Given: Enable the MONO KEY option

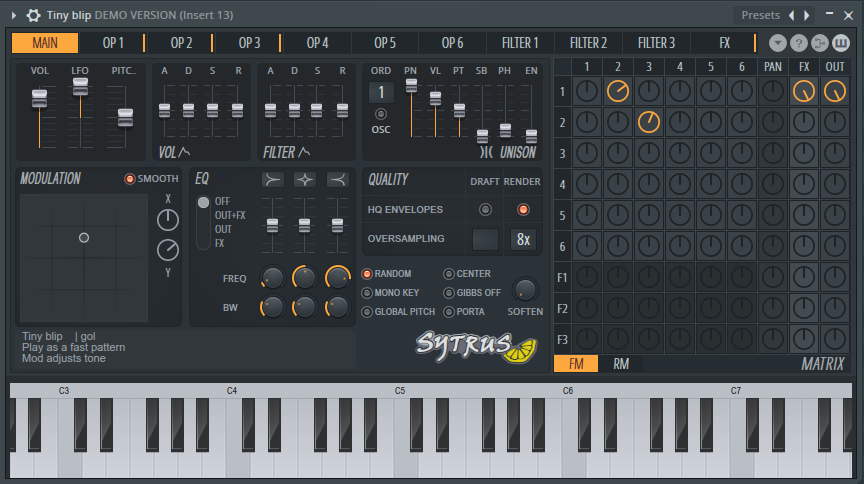Looking at the screenshot, I should coord(367,293).
